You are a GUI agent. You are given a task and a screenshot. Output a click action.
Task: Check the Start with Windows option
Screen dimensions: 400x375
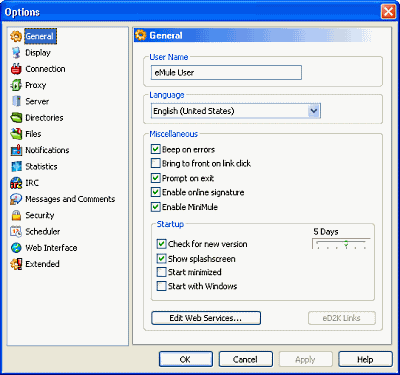point(161,286)
